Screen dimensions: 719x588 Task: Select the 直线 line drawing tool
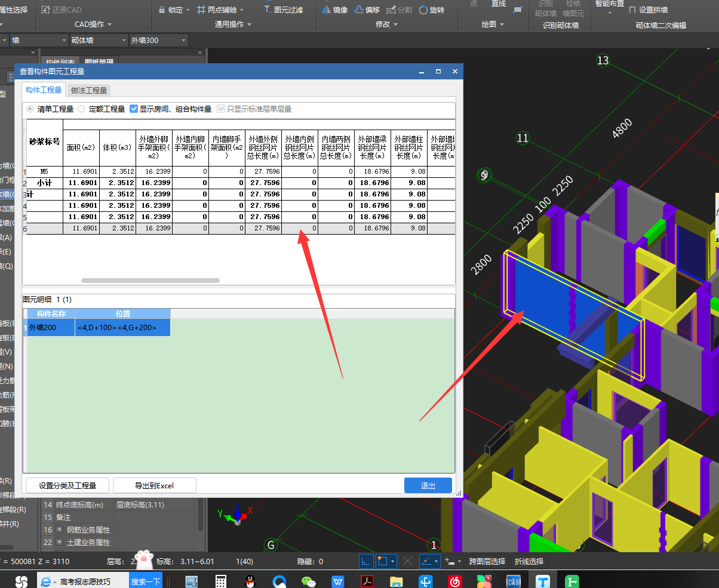click(x=498, y=4)
